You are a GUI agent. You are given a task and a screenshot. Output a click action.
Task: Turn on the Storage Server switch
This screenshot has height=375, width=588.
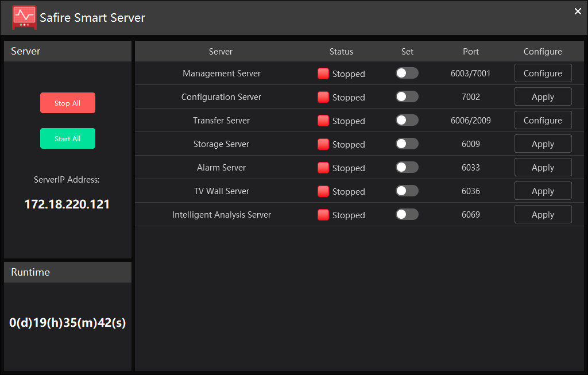click(x=407, y=144)
